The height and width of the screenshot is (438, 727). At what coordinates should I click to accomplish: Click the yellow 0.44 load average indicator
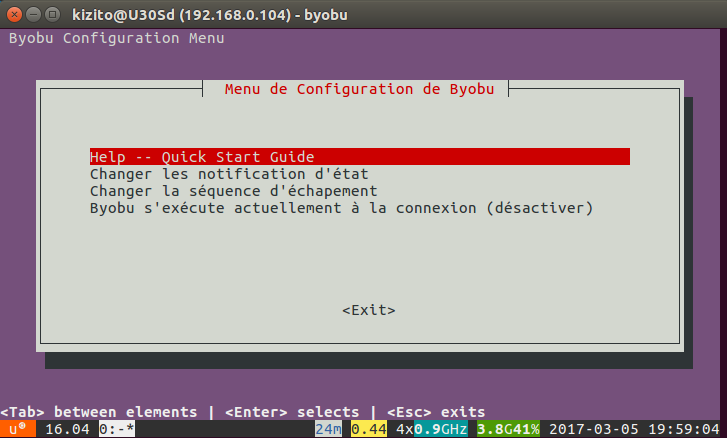point(367,429)
